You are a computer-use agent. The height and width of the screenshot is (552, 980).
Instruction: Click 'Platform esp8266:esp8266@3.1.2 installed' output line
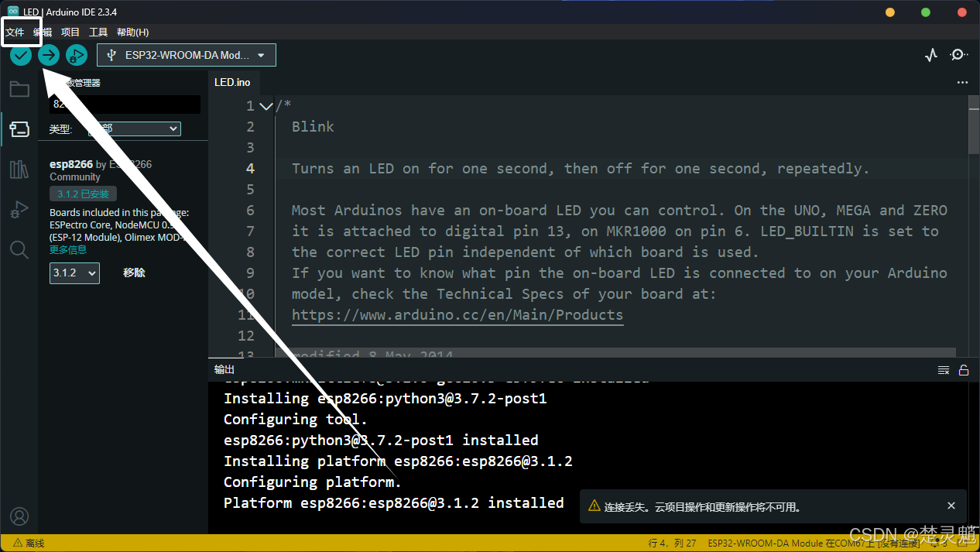click(394, 502)
